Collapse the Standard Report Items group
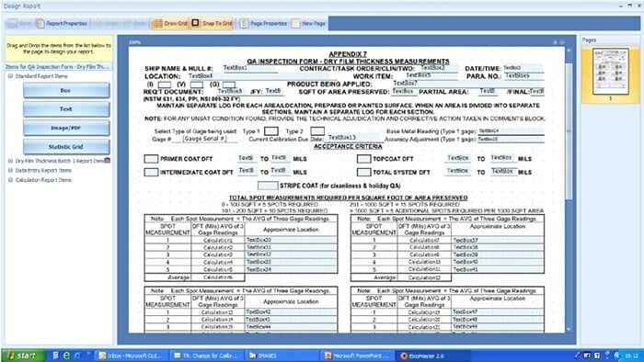 click(x=11, y=76)
